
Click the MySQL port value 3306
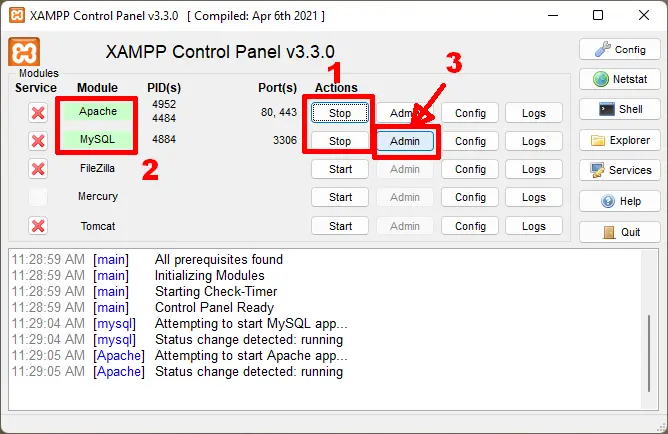click(x=285, y=140)
